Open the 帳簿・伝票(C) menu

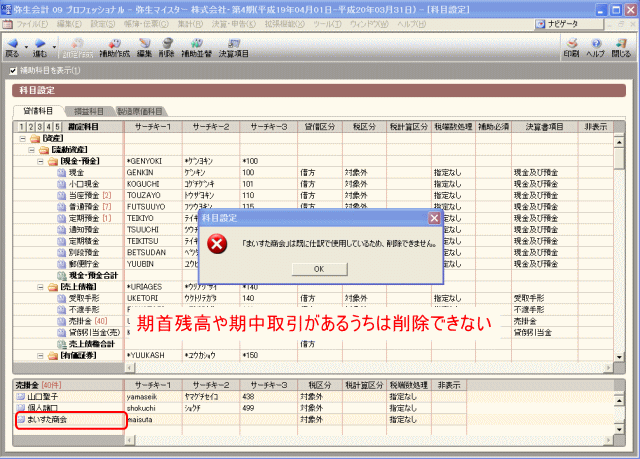point(146,24)
